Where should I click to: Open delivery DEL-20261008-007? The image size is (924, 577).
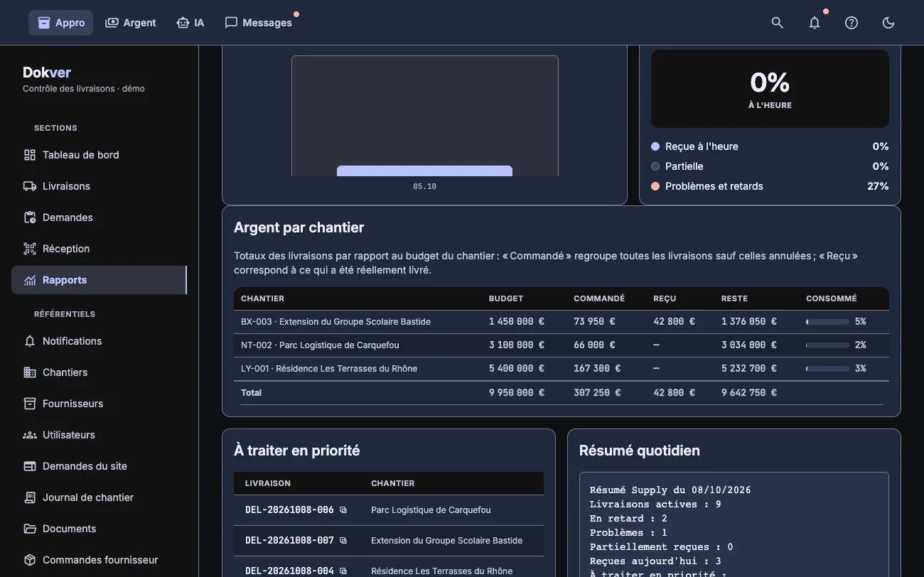point(289,541)
